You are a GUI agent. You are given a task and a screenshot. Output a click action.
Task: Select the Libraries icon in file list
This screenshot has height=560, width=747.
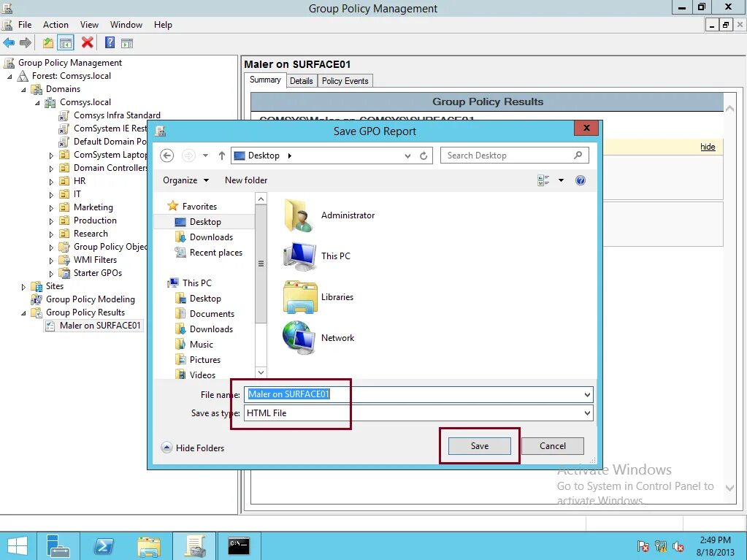pyautogui.click(x=300, y=297)
